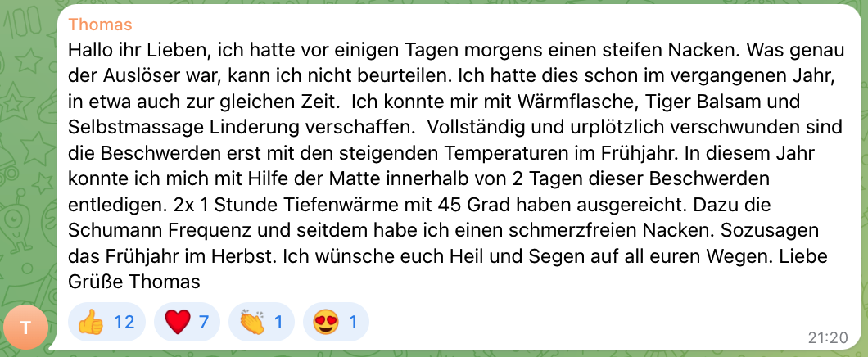Click the thumbs up reaction emoji
The image size is (868, 357).
click(88, 322)
